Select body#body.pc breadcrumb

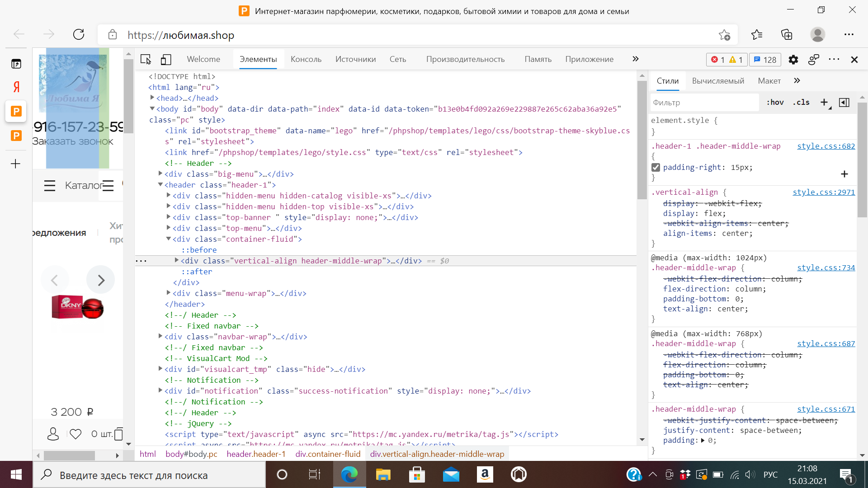[191, 454]
